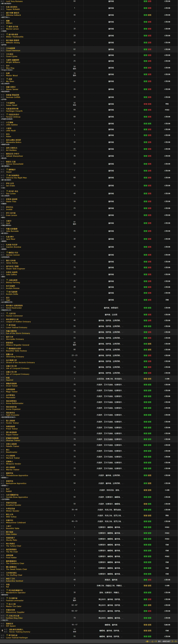Open Thunderbrew Apprentice NPC link

point(17,476)
